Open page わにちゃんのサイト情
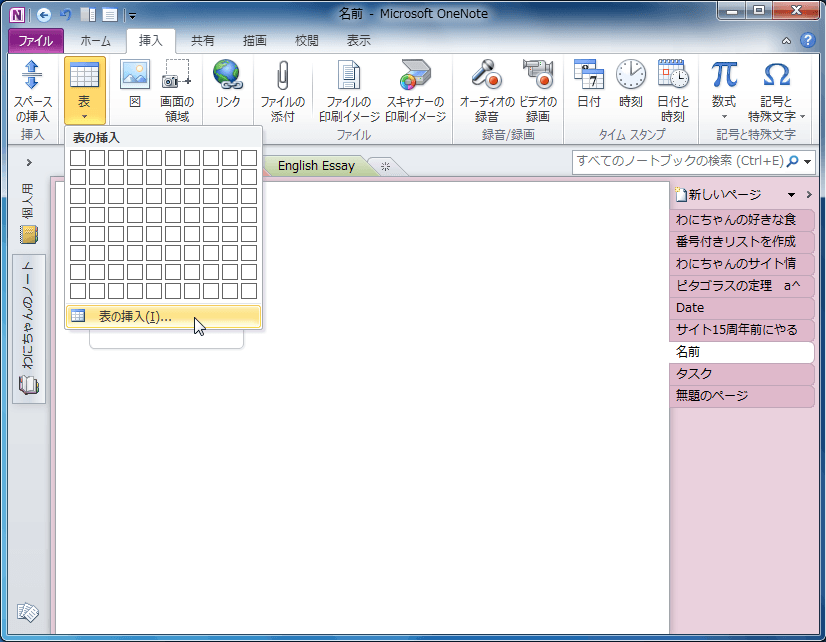 pyautogui.click(x=742, y=263)
